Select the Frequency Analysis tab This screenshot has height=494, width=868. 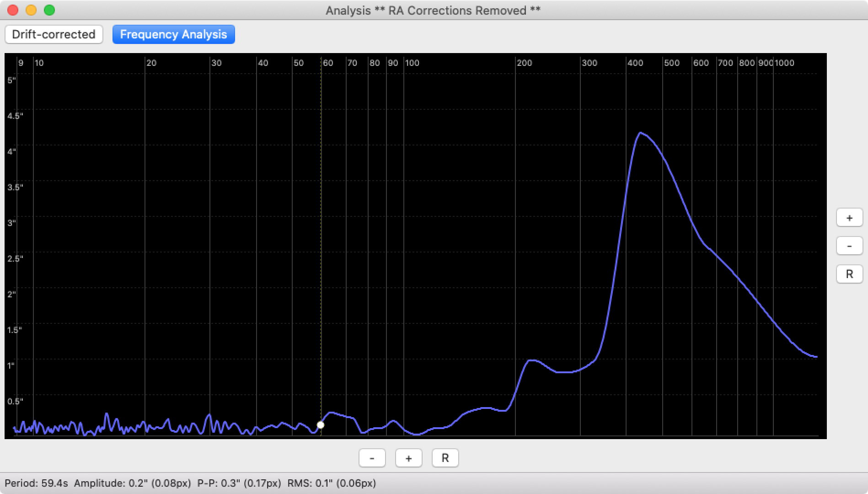click(173, 34)
